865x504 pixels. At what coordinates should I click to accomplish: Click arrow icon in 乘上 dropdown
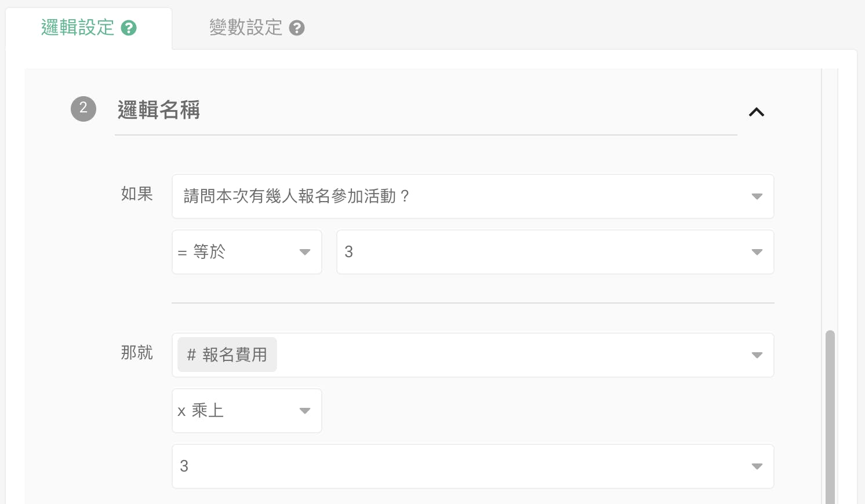tap(305, 411)
